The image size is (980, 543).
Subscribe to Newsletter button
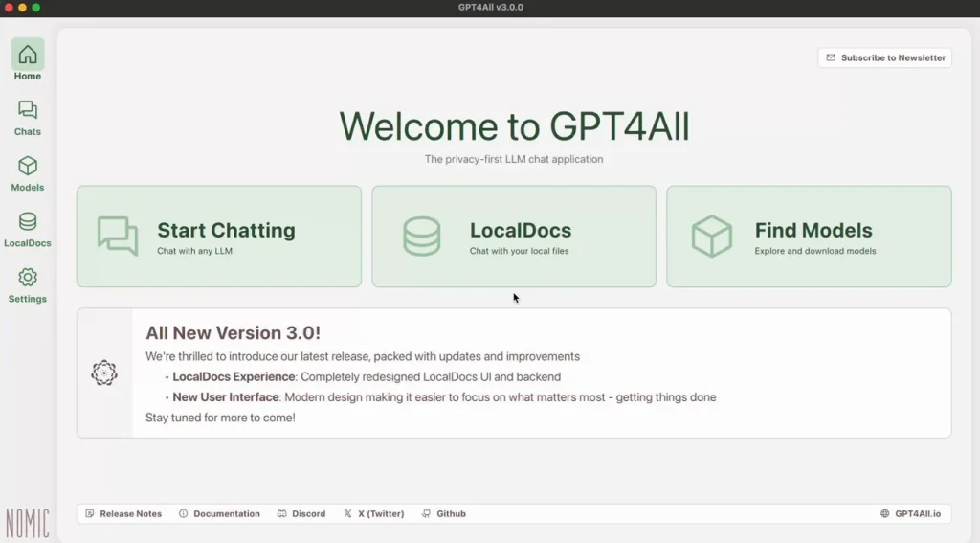[x=884, y=57]
